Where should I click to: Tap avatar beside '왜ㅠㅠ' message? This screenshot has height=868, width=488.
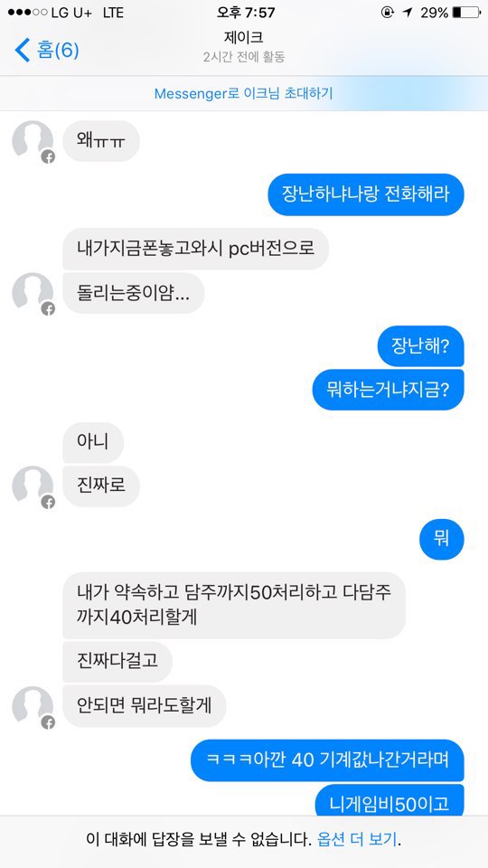33,142
